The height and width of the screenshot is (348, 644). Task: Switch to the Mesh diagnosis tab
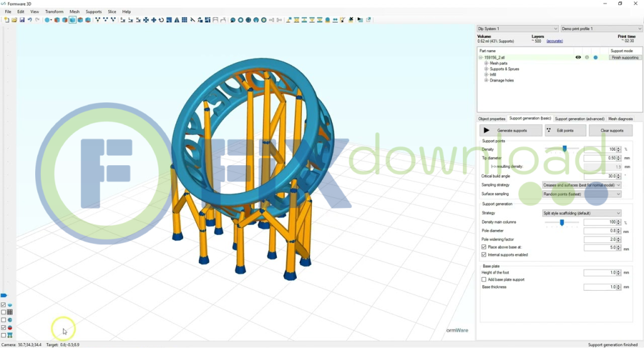(x=620, y=119)
